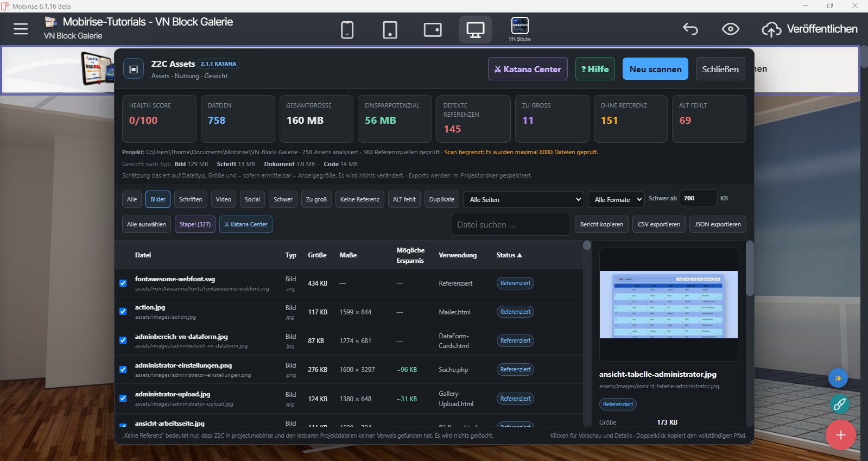Viewport: 868px width, 461px height.
Task: Select the Keine Referenz filter tab
Action: click(x=360, y=199)
